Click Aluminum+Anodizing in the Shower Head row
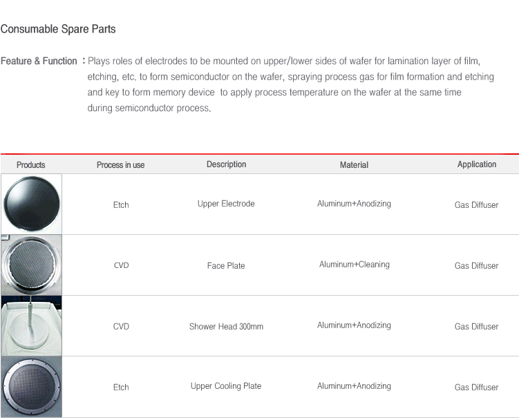Viewport: 519px width, 420px height. (354, 325)
